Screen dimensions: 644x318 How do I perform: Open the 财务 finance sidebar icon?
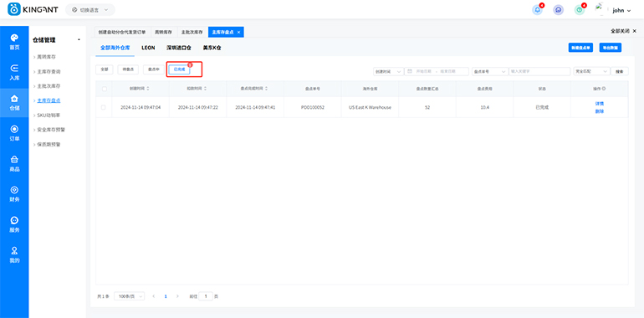14,194
